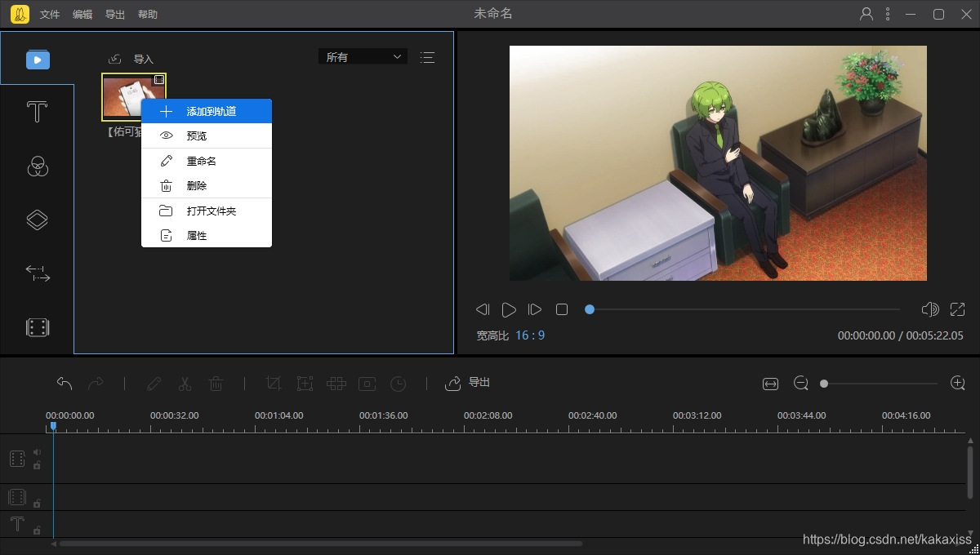The height and width of the screenshot is (555, 980).
Task: Toggle lock on the overlay track
Action: [37, 504]
